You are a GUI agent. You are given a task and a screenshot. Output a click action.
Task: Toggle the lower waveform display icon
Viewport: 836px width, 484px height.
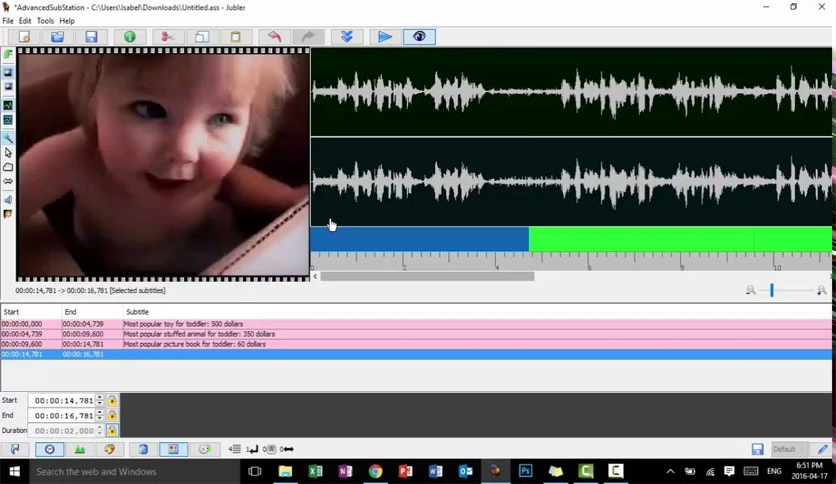click(8, 120)
